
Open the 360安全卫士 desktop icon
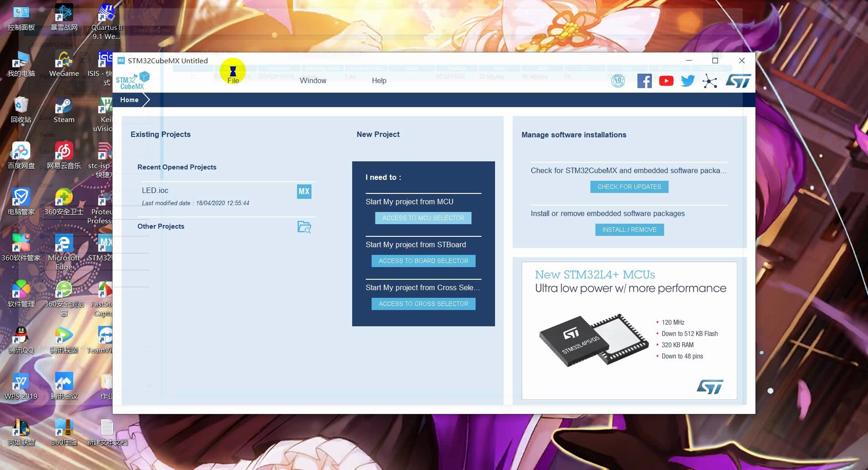(64, 202)
